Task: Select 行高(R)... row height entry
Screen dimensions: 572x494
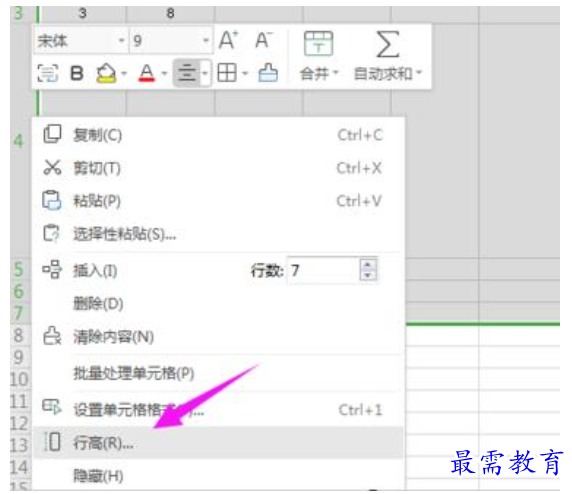Action: 219,443
